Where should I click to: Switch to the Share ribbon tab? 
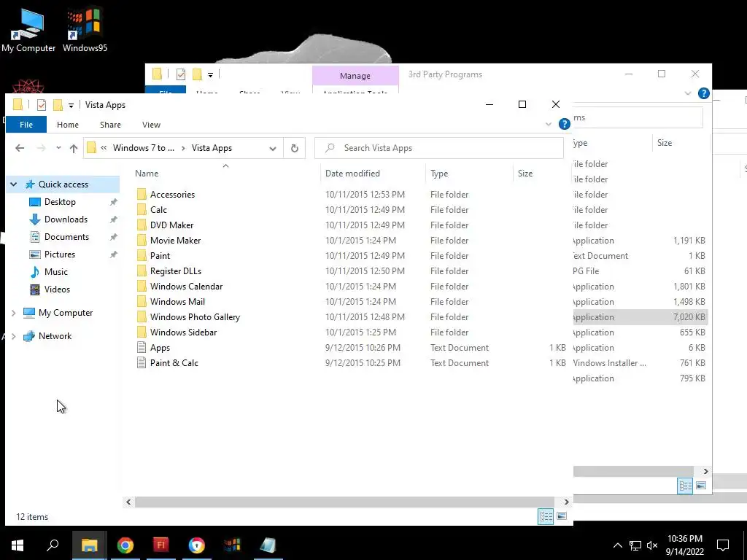111,125
